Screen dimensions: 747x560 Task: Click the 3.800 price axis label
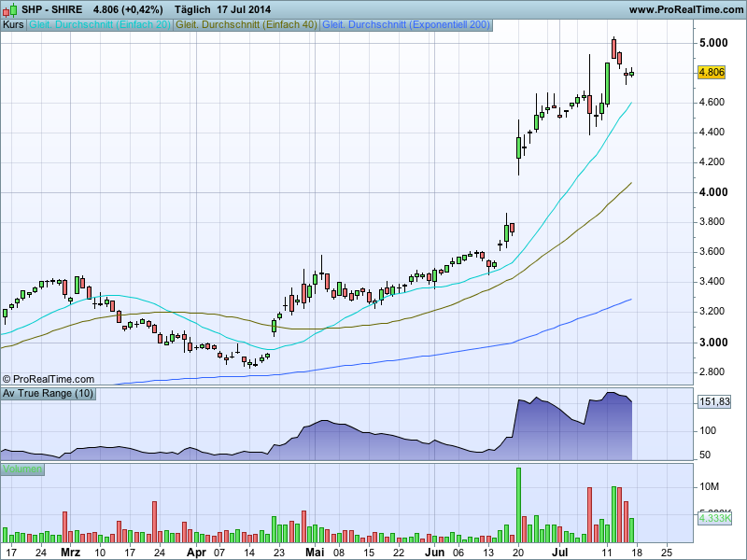tap(712, 222)
